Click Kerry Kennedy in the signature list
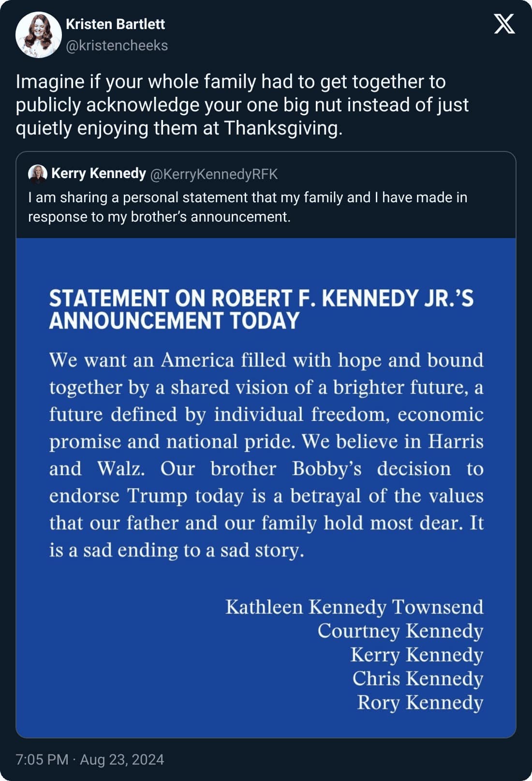 416,654
